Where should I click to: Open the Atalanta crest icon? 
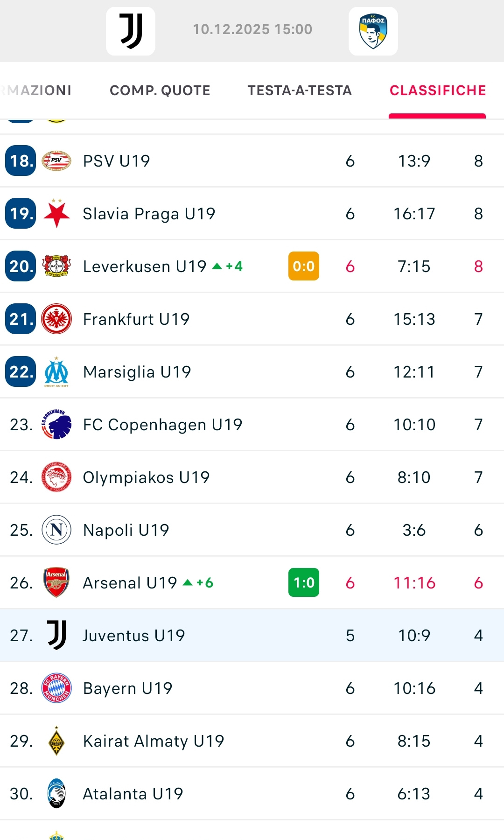pyautogui.click(x=56, y=793)
